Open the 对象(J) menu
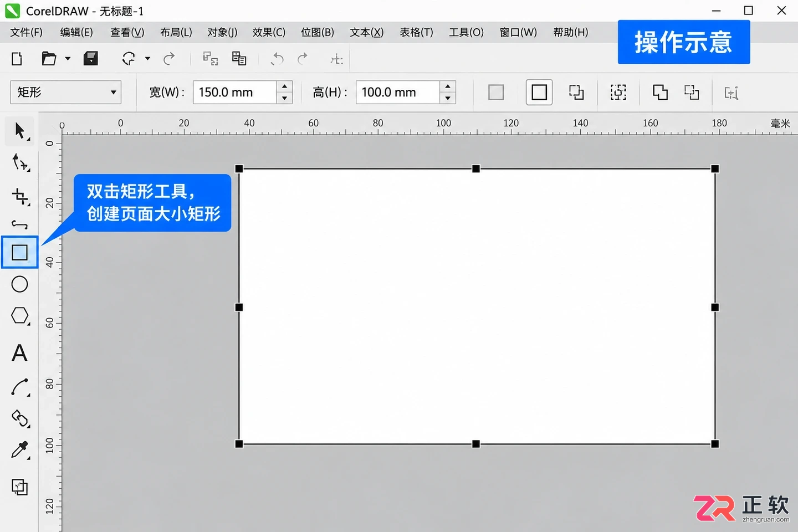 [x=222, y=32]
